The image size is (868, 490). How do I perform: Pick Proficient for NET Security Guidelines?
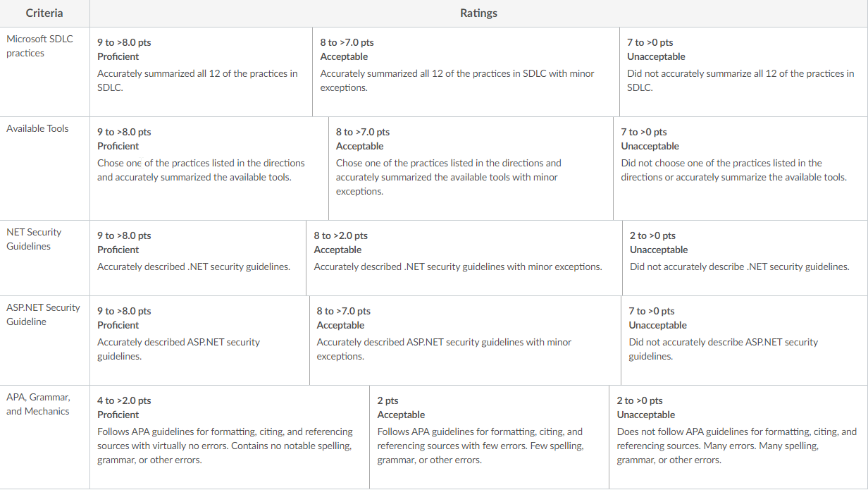coord(198,258)
